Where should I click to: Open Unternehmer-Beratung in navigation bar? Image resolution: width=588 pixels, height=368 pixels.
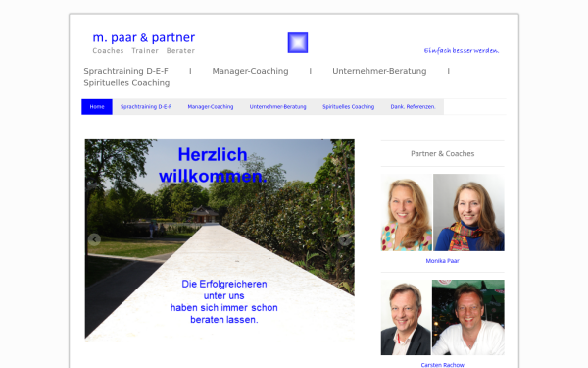coord(278,107)
